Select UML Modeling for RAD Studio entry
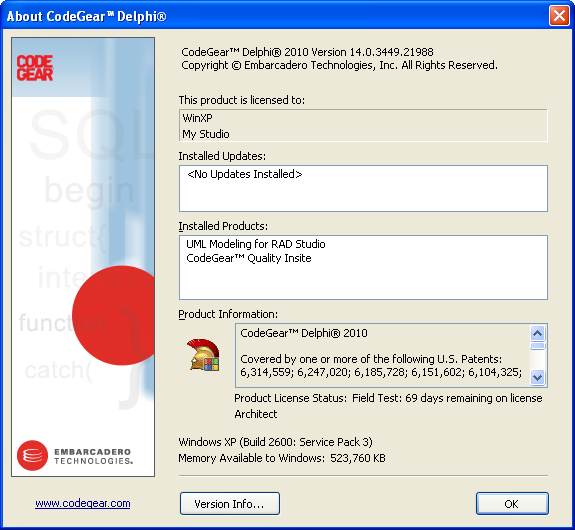This screenshot has height=530, width=575. 256,244
